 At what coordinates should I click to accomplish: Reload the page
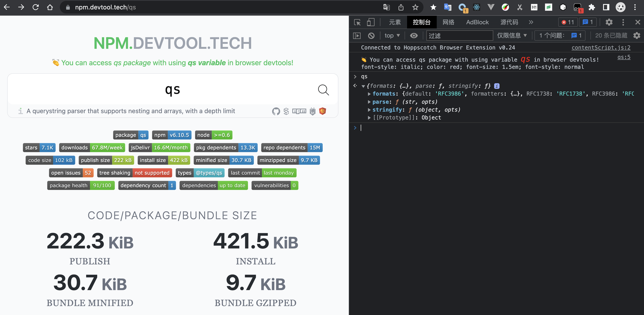(35, 7)
